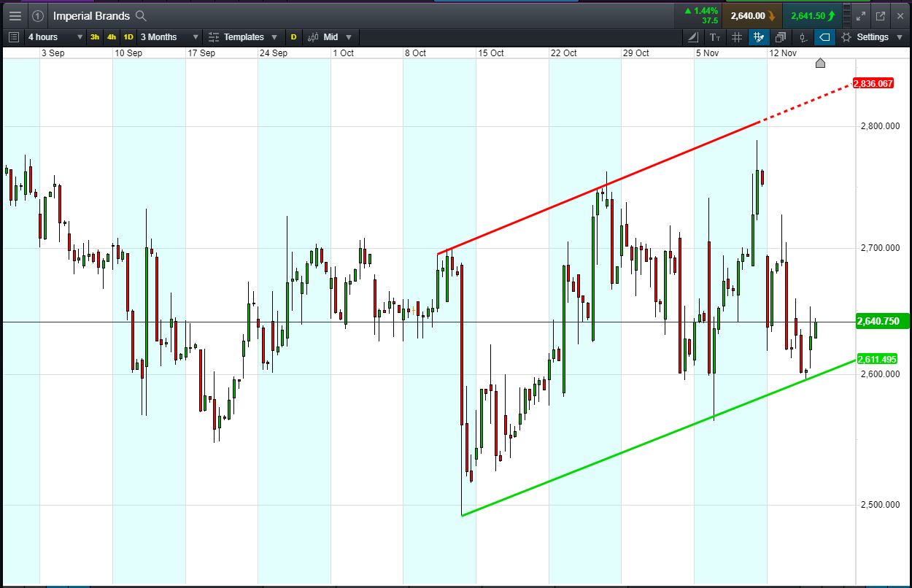Expand the 3 Months range dropdown
The height and width of the screenshot is (588, 912).
169,36
